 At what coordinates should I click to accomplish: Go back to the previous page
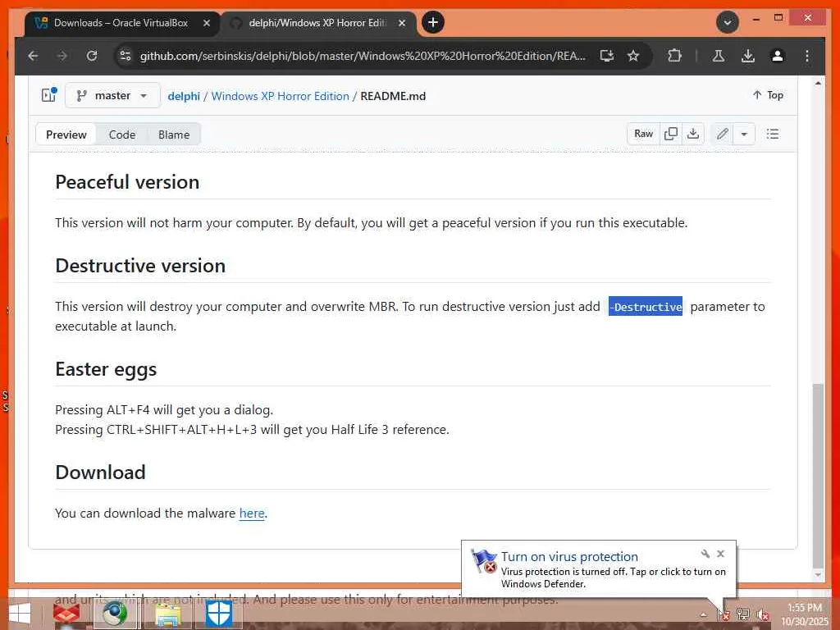[33, 56]
